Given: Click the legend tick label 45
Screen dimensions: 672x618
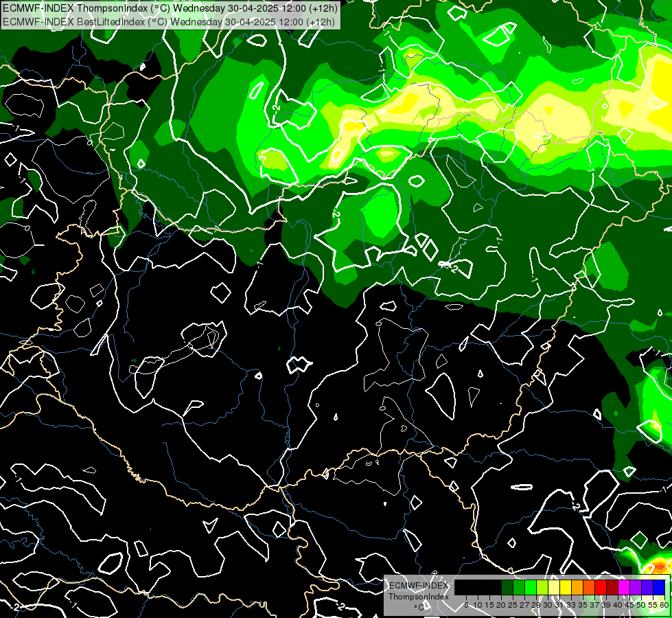Looking at the screenshot, I should pyautogui.click(x=630, y=605).
